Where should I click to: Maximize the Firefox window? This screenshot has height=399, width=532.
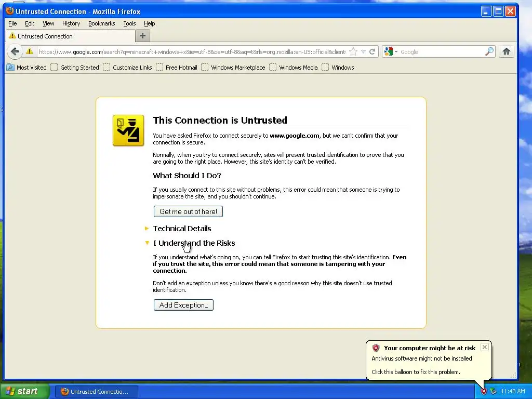tap(498, 11)
